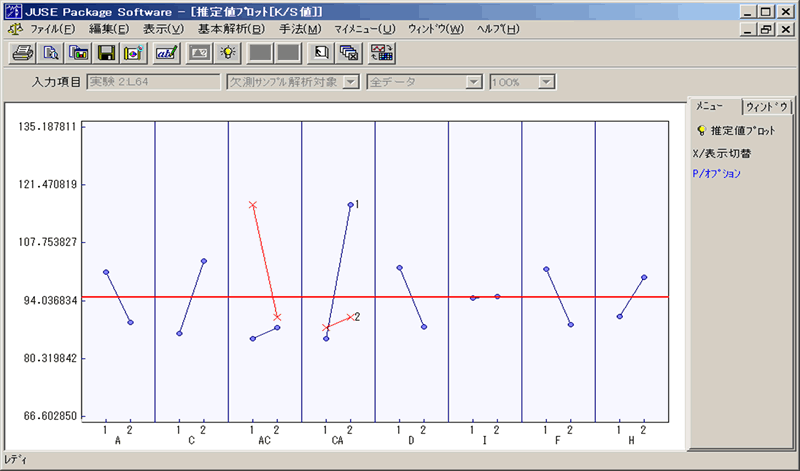
Task: Open the ヘルプ(H) menu
Action: [498, 29]
